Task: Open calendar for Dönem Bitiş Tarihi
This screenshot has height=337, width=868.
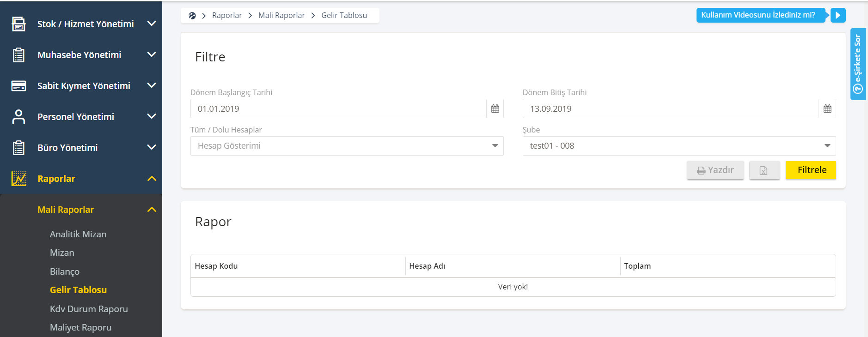Action: click(827, 108)
